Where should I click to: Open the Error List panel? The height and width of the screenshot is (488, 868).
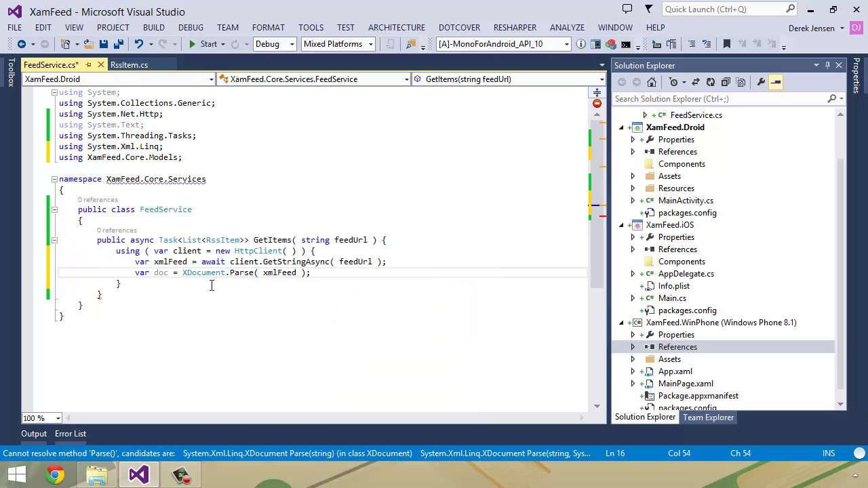pos(71,434)
